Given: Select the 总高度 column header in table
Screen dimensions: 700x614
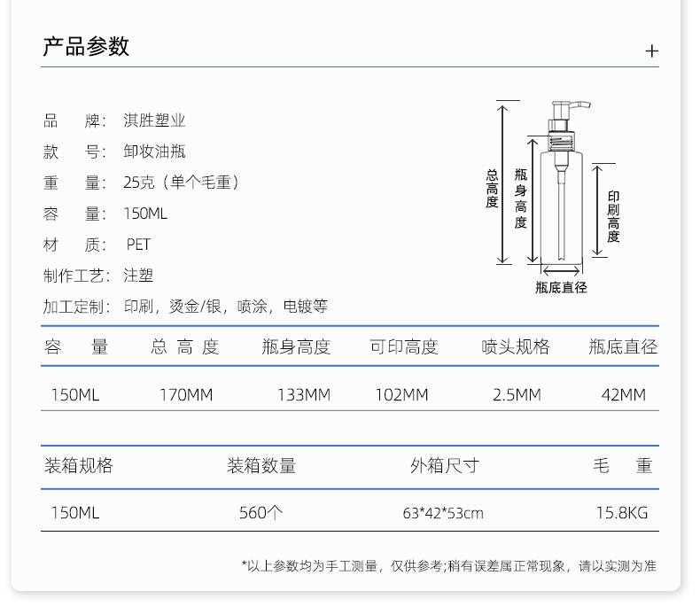Looking at the screenshot, I should [184, 347].
